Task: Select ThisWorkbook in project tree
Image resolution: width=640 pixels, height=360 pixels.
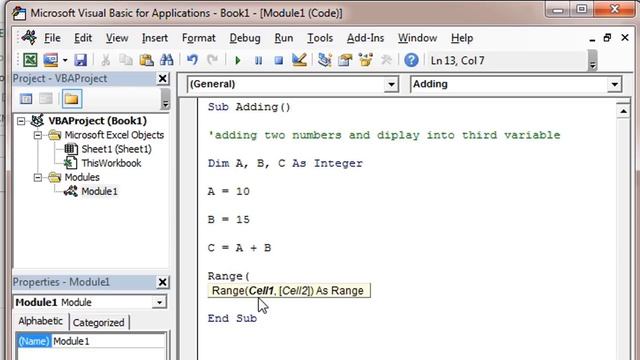Action: (111, 163)
